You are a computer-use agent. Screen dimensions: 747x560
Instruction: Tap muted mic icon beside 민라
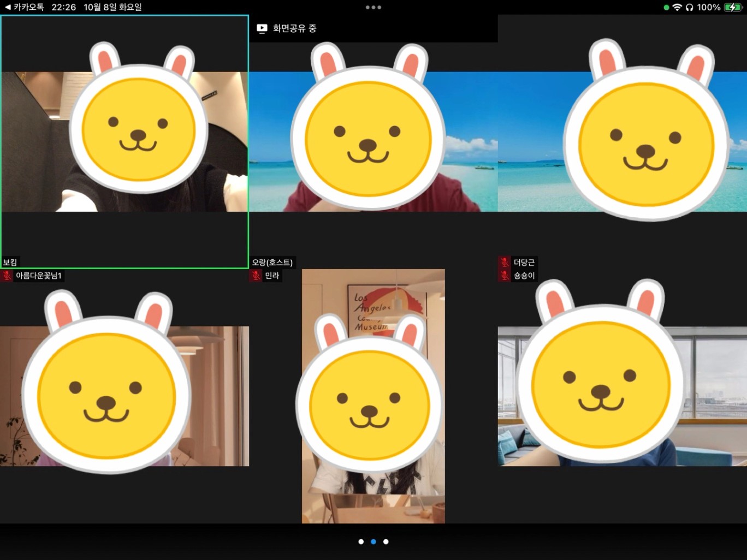click(x=256, y=276)
